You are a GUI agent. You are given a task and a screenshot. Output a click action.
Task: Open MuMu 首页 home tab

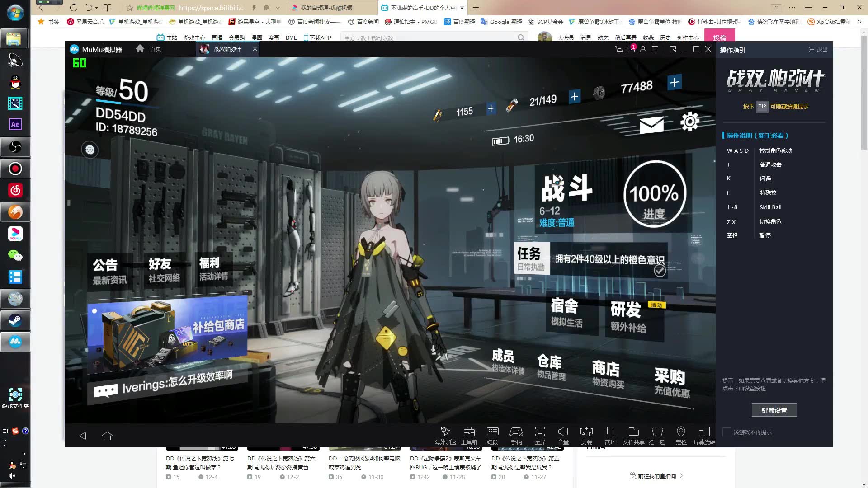[x=148, y=49]
